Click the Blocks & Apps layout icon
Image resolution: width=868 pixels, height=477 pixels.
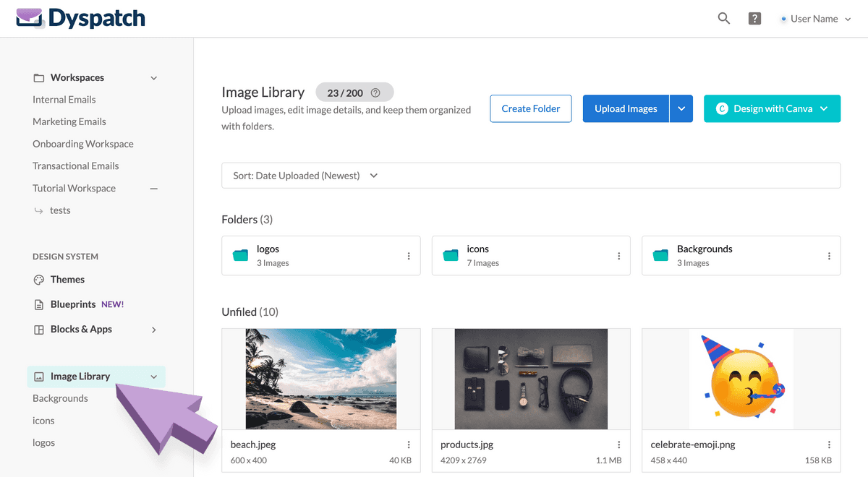(39, 330)
